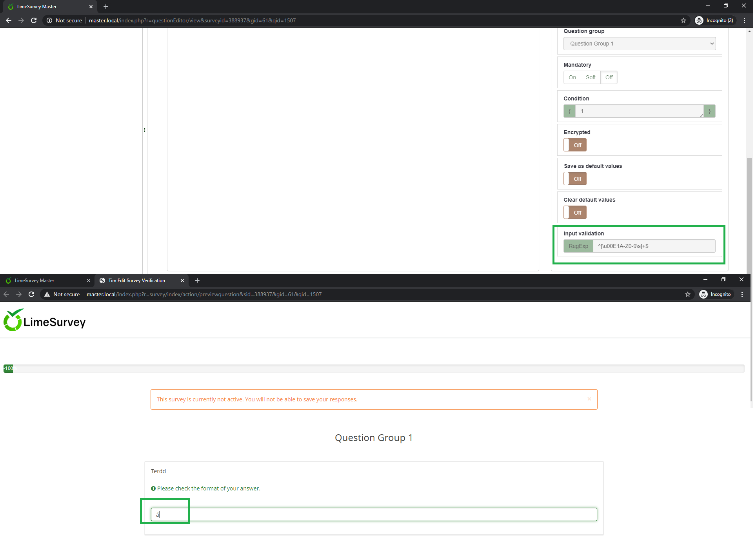Switch to LimeSurvey Master tab in bottom window
This screenshot has height=543, width=756.
click(x=35, y=281)
